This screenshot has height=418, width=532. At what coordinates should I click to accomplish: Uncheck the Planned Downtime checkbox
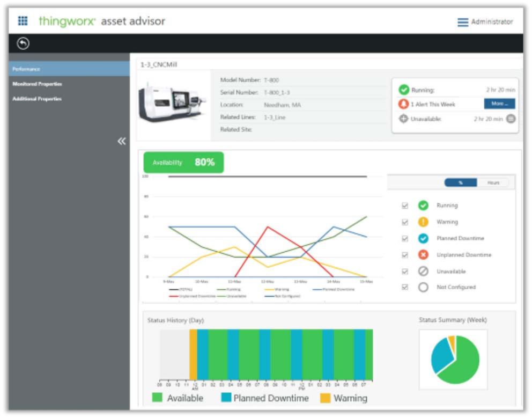405,238
